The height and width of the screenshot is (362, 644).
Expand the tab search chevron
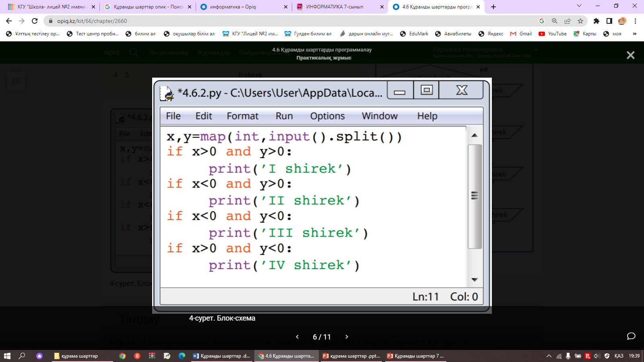(x=579, y=6)
